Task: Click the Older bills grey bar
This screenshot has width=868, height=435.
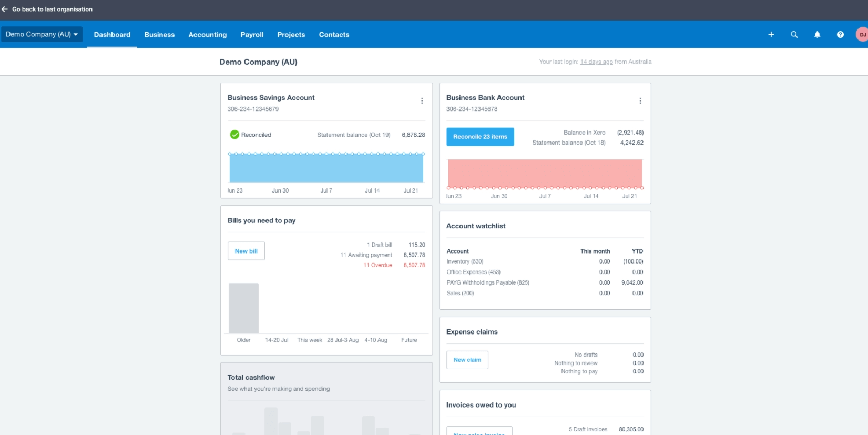Action: 243,308
